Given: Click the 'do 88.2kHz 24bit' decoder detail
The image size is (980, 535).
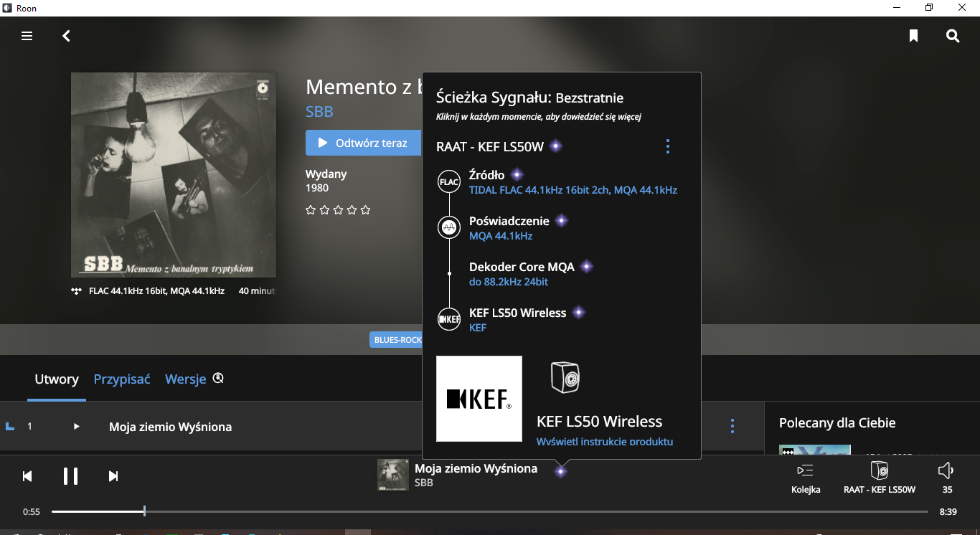Looking at the screenshot, I should pos(509,282).
